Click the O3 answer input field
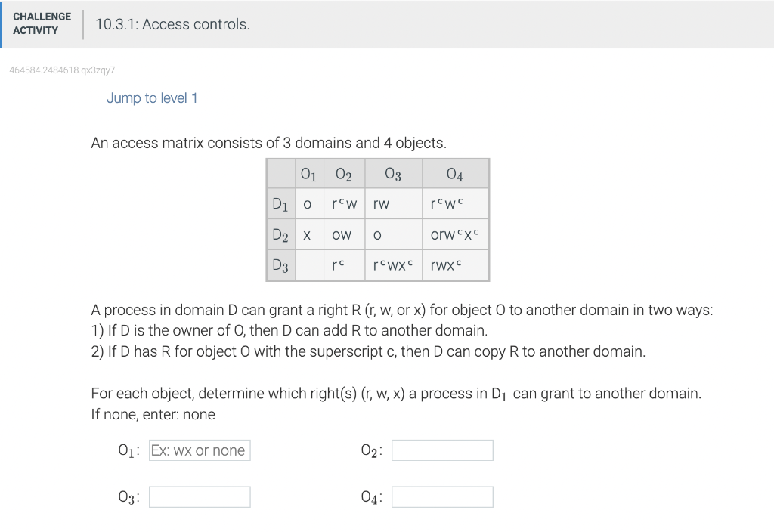Image resolution: width=774 pixels, height=532 pixels. pyautogui.click(x=199, y=496)
